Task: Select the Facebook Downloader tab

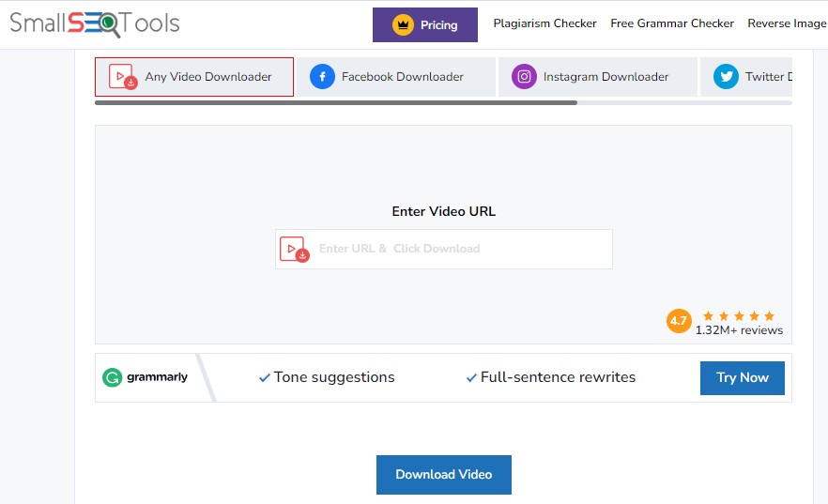Action: (396, 77)
